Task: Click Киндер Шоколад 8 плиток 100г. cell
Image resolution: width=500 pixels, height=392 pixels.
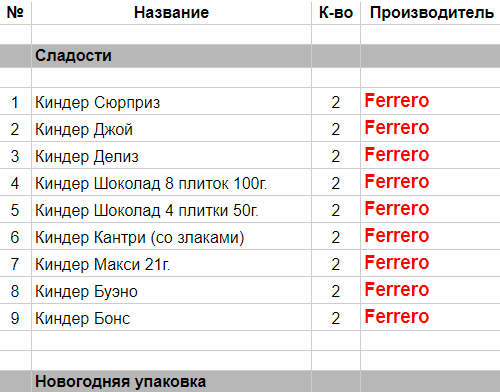Action: click(x=171, y=183)
